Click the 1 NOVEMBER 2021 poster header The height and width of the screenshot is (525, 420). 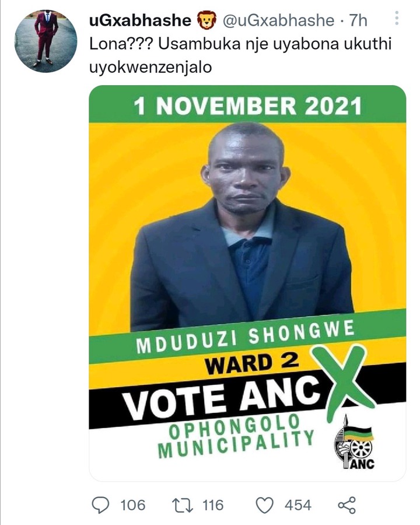click(x=247, y=105)
